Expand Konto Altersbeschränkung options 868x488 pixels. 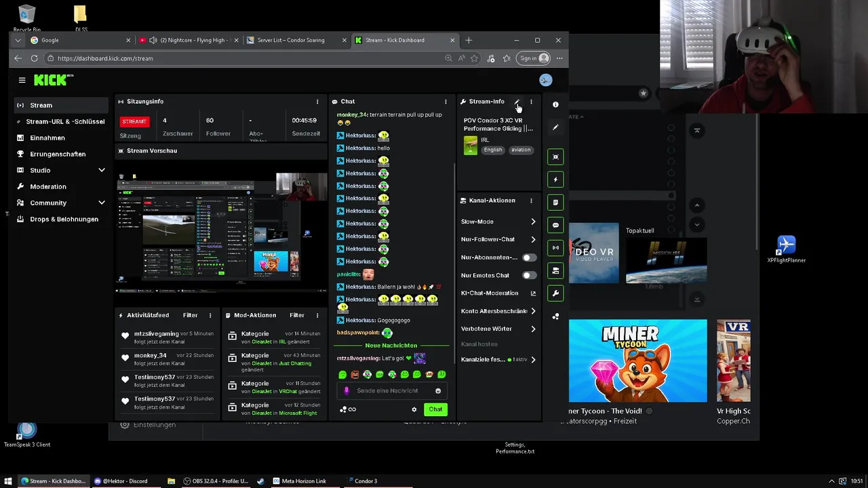click(533, 311)
